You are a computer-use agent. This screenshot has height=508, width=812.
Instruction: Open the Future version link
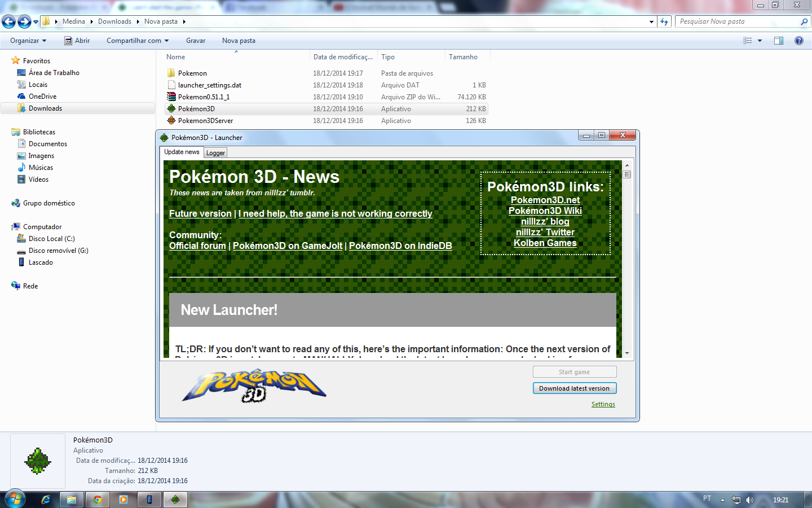200,213
